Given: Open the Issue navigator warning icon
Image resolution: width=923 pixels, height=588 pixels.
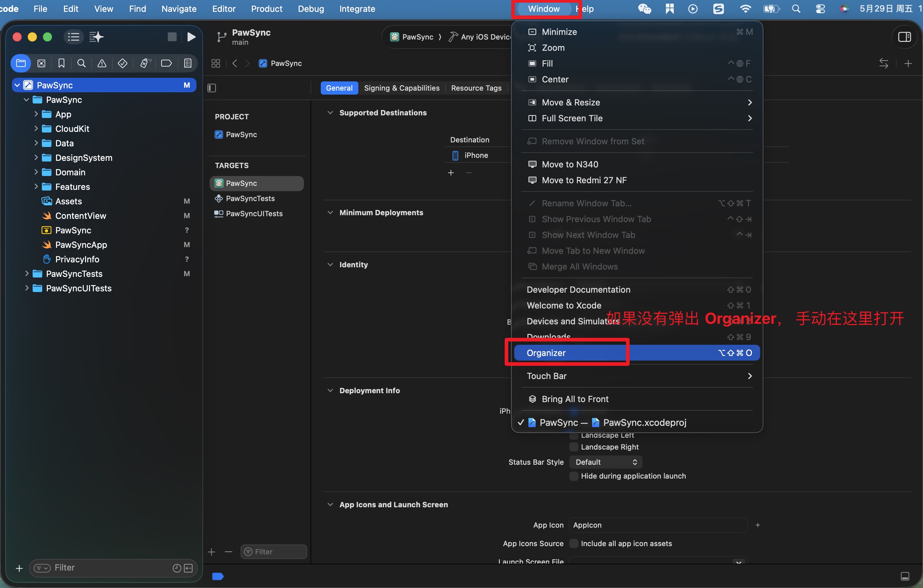Looking at the screenshot, I should tap(102, 63).
